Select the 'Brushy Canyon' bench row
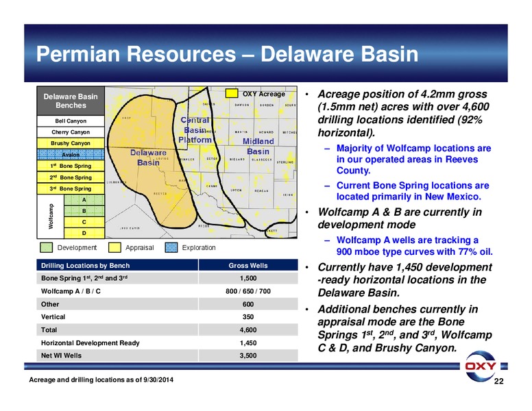This screenshot has width=532, height=411. click(x=71, y=143)
